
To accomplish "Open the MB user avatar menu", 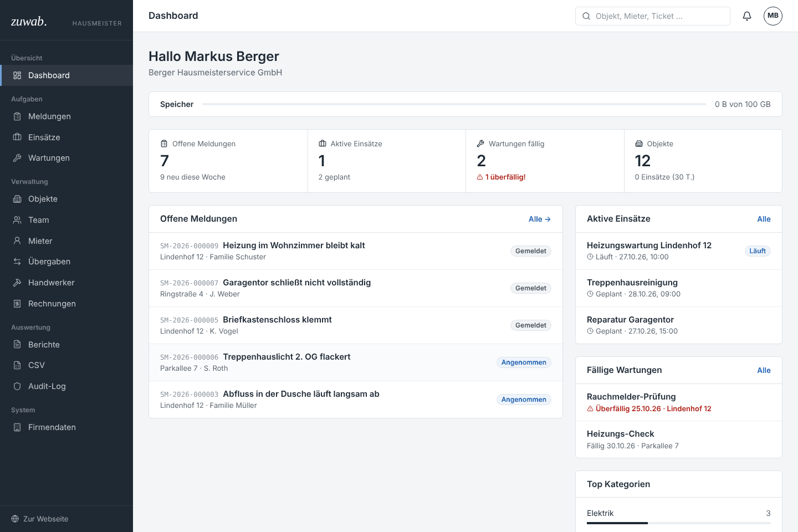I will point(773,16).
